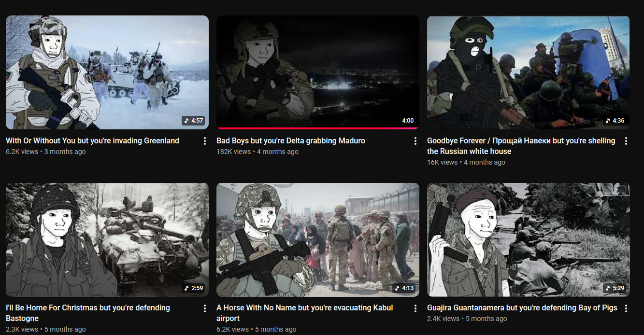This screenshot has height=335, width=644.
Task: Click the 4:57 music duration badge
Action: tap(193, 121)
